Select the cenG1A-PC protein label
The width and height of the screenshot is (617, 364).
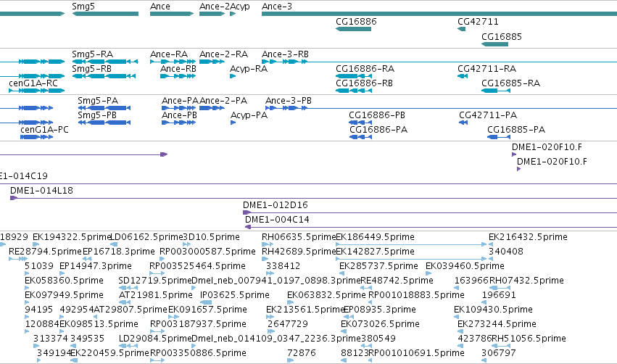44,130
